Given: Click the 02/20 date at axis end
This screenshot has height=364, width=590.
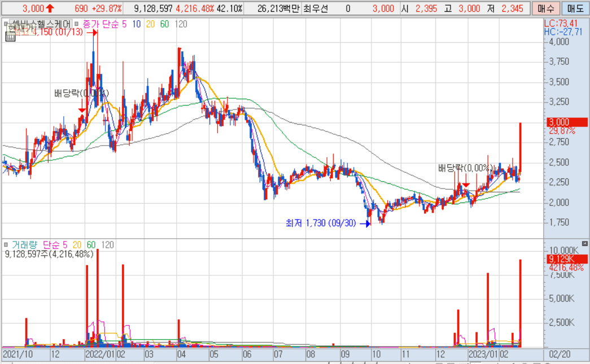Looking at the screenshot, I should 560,354.
